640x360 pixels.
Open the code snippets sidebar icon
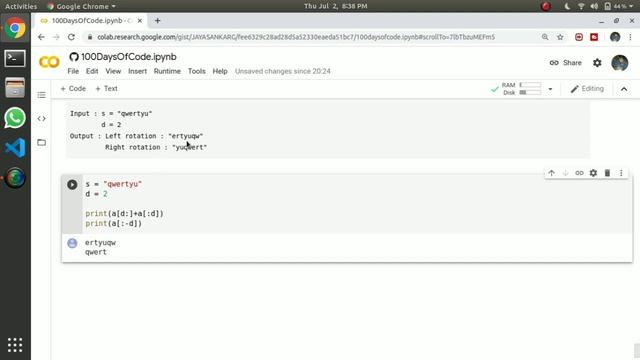tap(41, 119)
